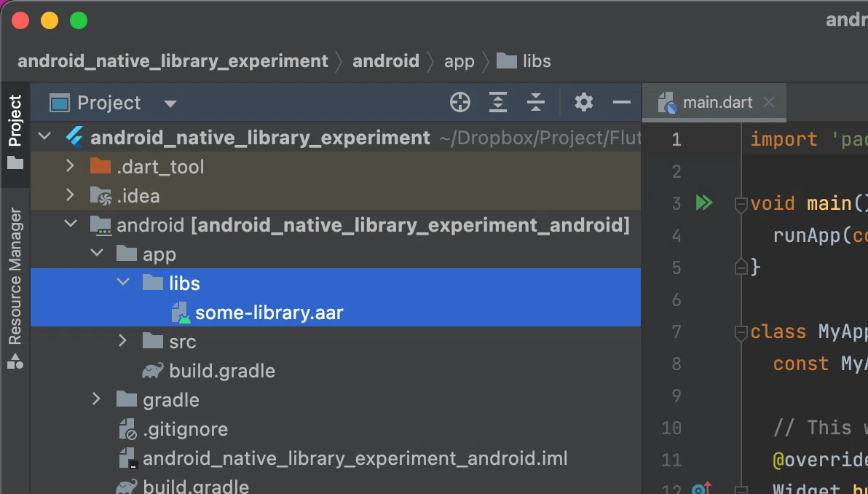
Task: Click the app folder icon
Action: point(126,254)
